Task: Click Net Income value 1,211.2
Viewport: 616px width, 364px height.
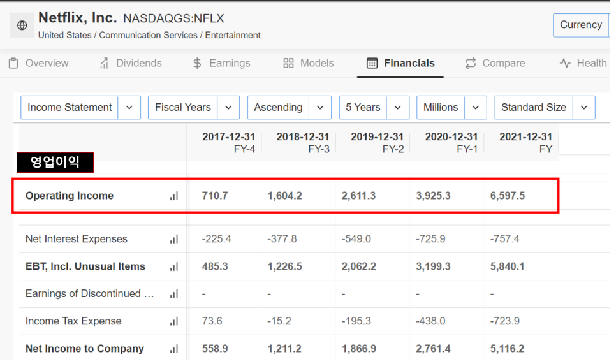Action: coord(284,349)
